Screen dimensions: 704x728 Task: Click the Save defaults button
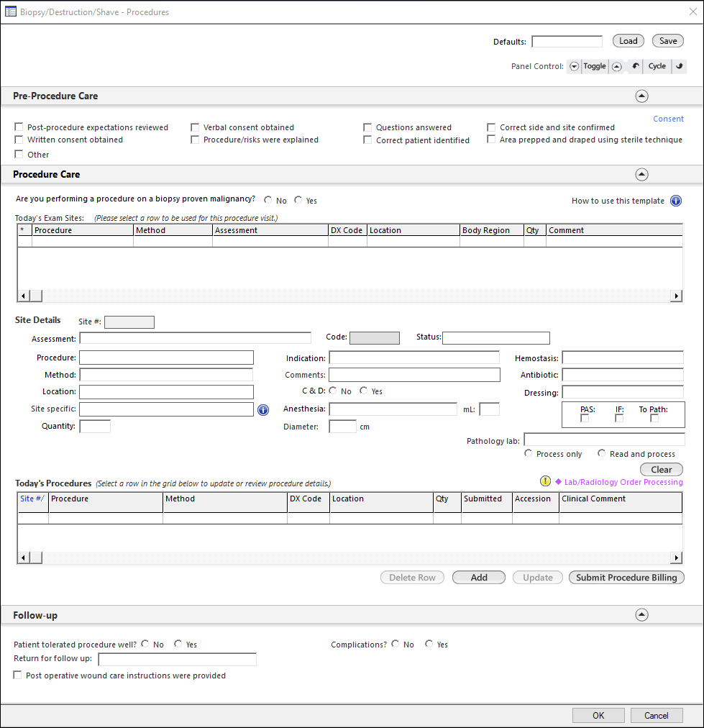tap(668, 41)
